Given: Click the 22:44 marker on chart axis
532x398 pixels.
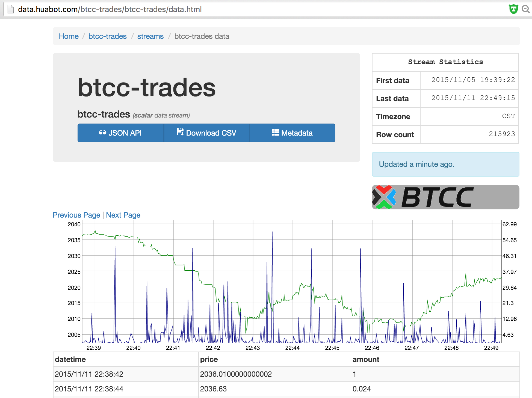Looking at the screenshot, I should [292, 348].
